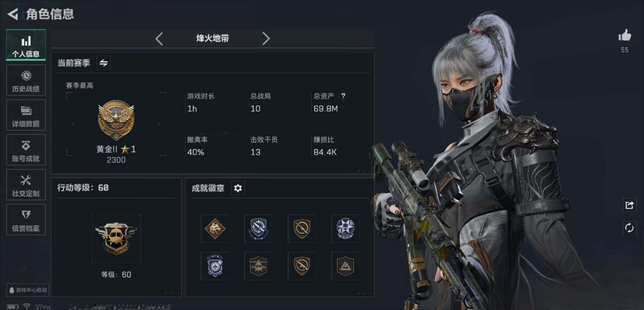Switch to next mode with right chevron
This screenshot has width=644, height=310.
(x=266, y=39)
